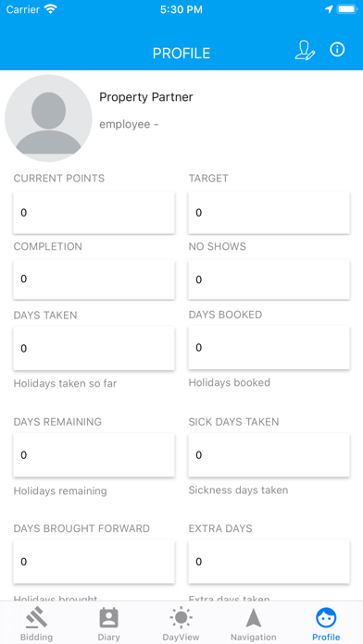
Task: Open the Bidding tab gavel icon
Action: pos(37,618)
